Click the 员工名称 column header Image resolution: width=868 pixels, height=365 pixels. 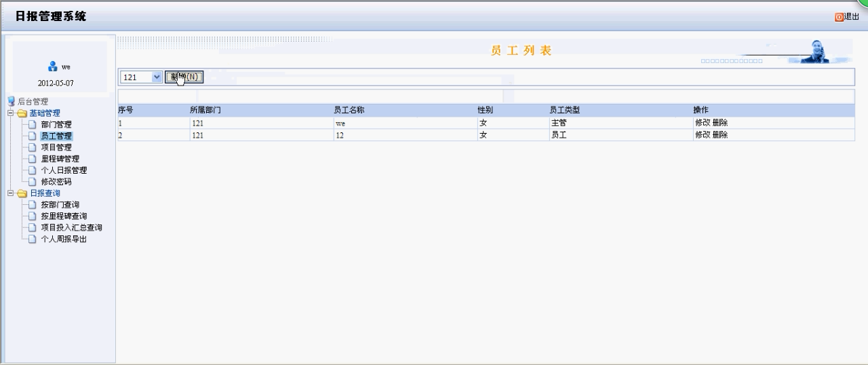349,110
